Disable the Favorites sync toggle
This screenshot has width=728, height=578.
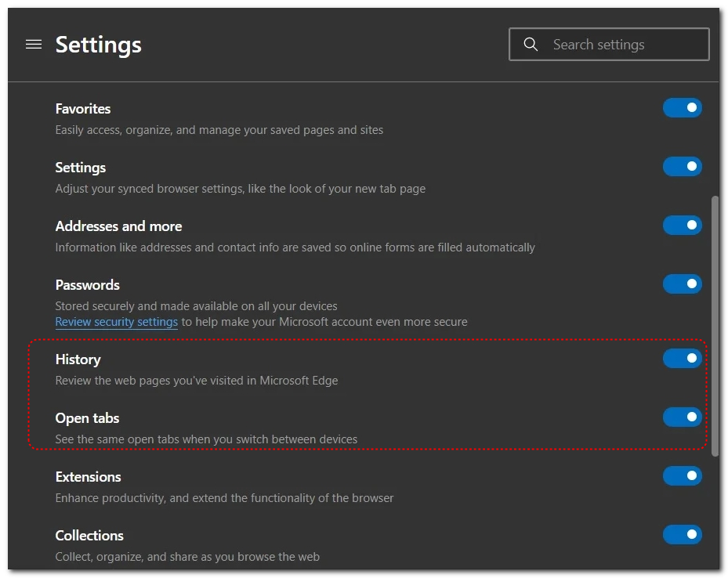pos(682,108)
